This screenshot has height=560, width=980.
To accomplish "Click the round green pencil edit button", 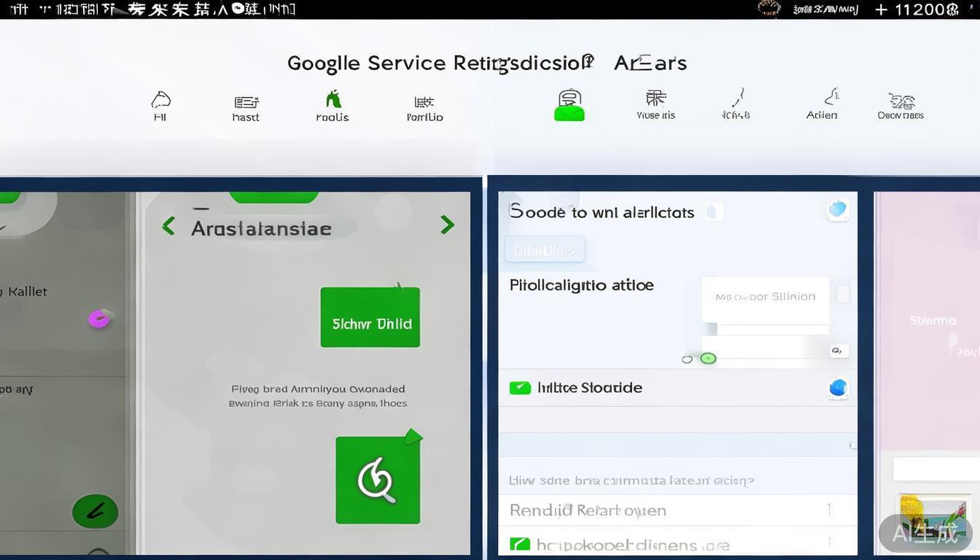I will 95,511.
